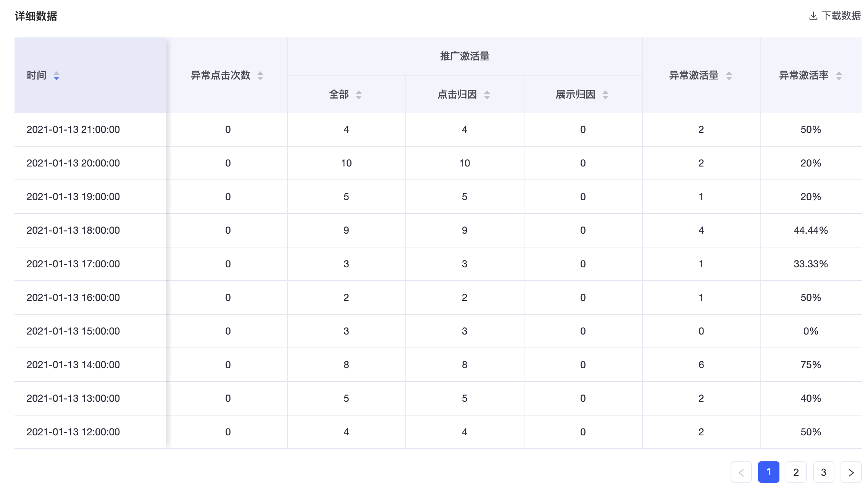Go to next page arrow

851,472
